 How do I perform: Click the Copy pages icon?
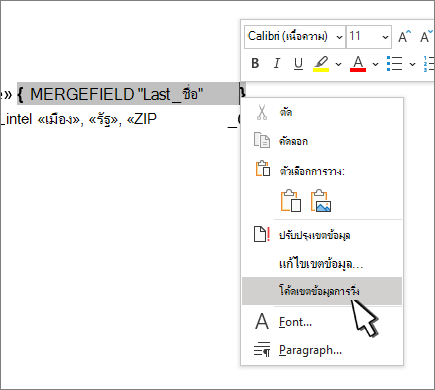pyautogui.click(x=262, y=140)
